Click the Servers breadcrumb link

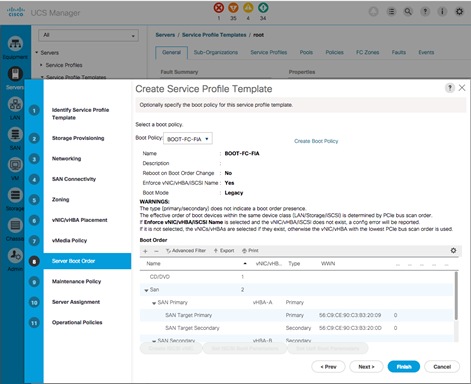click(x=165, y=35)
